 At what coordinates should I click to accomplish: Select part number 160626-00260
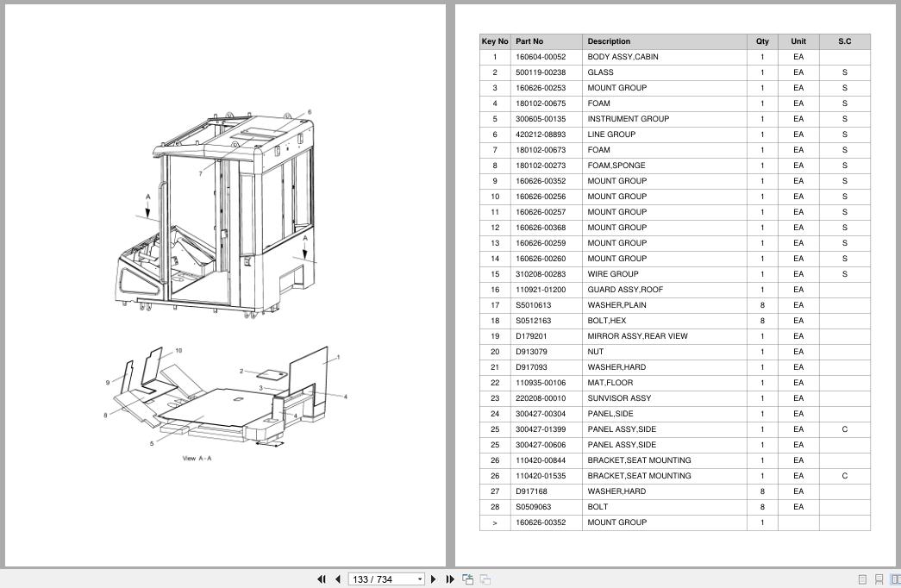[540, 259]
